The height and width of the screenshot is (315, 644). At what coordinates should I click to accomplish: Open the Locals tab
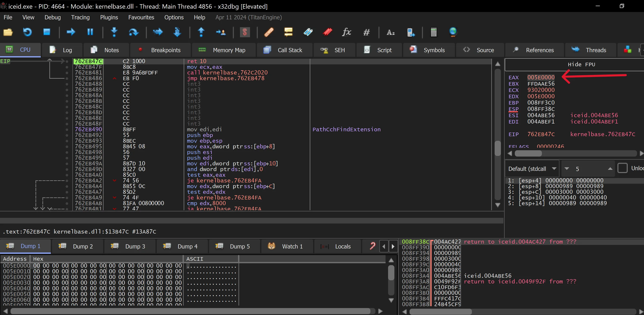click(337, 246)
